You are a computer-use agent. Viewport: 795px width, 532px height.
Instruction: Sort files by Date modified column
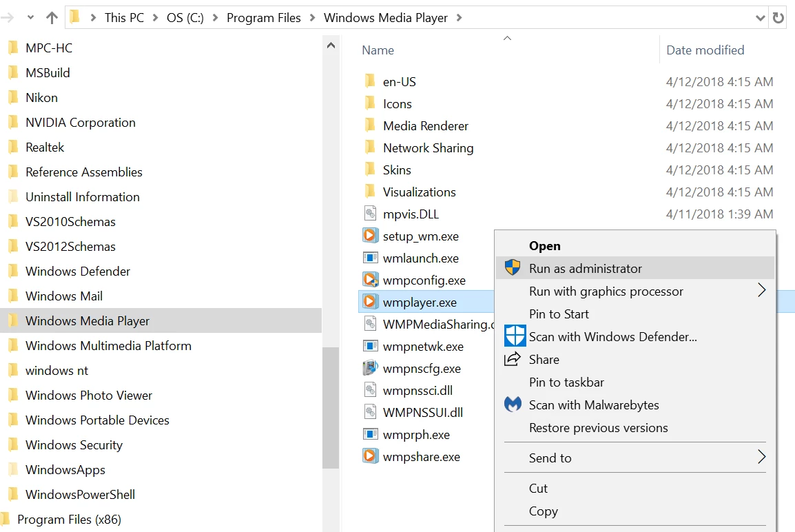tap(705, 50)
